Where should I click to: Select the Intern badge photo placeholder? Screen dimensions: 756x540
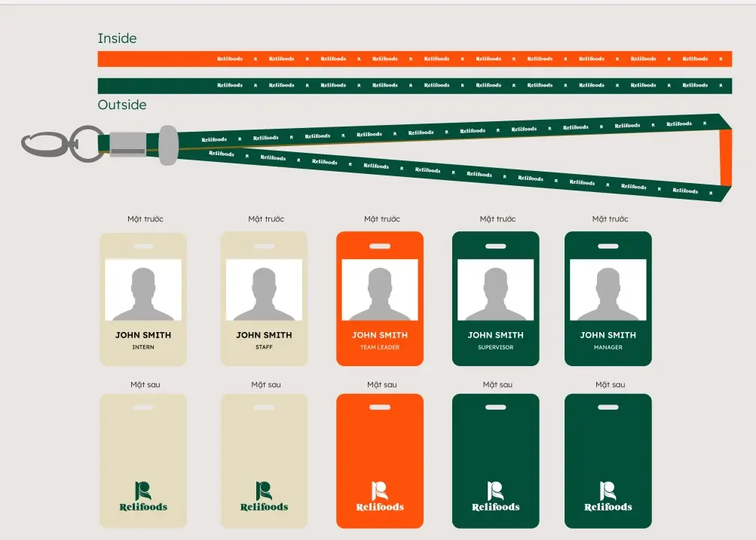143,289
